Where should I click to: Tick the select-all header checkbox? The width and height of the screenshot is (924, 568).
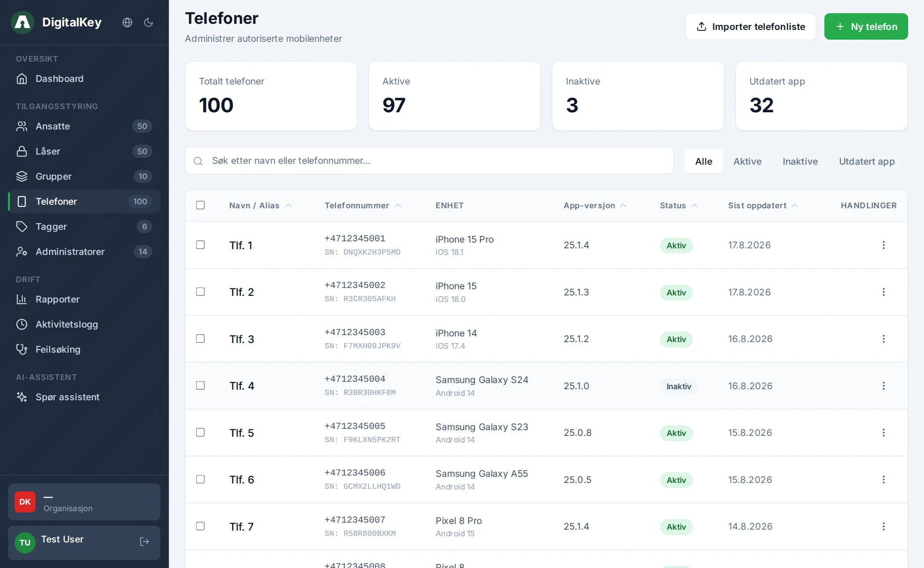click(200, 205)
